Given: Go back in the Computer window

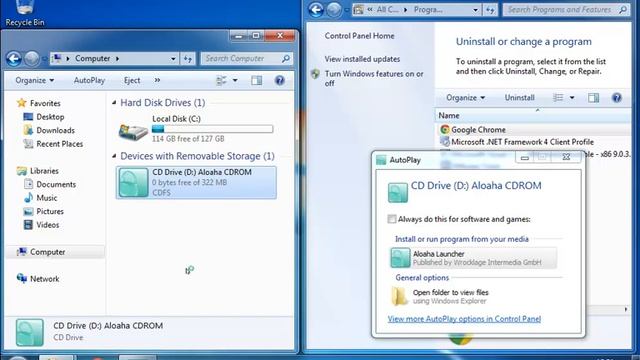Looking at the screenshot, I should pyautogui.click(x=14, y=59).
